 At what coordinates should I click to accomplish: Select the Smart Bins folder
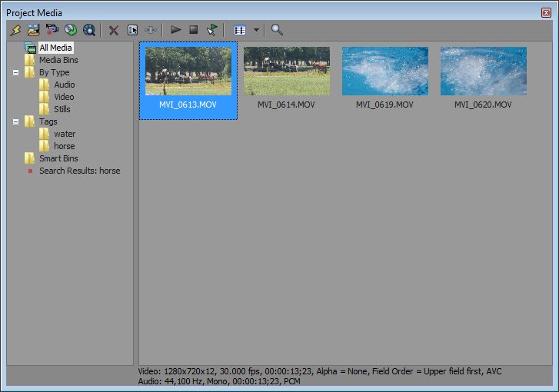point(58,158)
